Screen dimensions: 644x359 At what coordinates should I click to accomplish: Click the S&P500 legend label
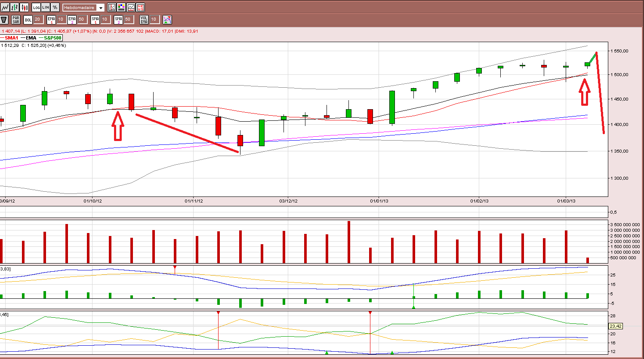click(53, 38)
